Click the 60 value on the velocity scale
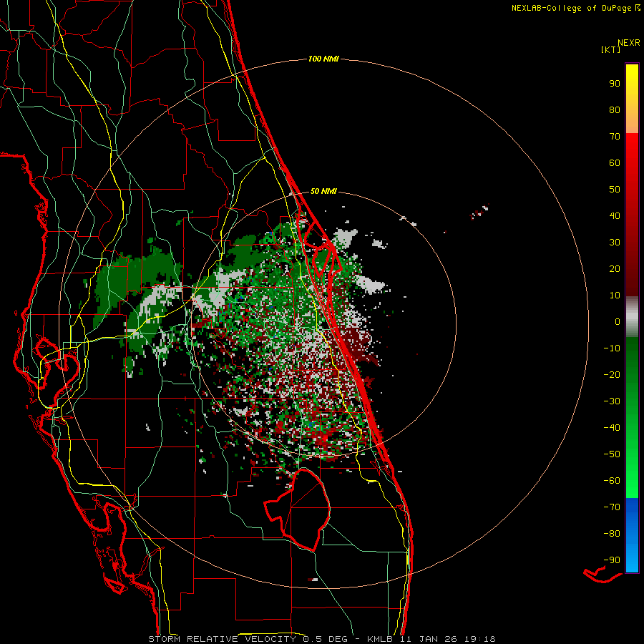This screenshot has height=644, width=644. pos(615,163)
